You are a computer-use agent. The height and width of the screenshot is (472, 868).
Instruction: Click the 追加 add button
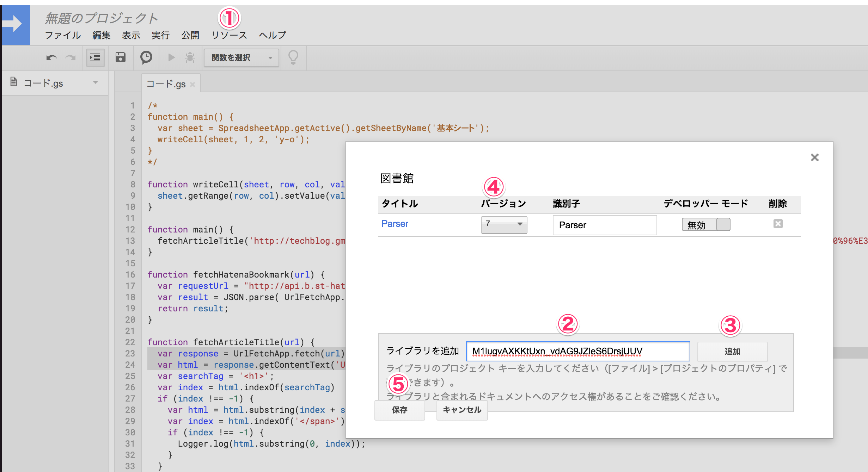click(732, 351)
